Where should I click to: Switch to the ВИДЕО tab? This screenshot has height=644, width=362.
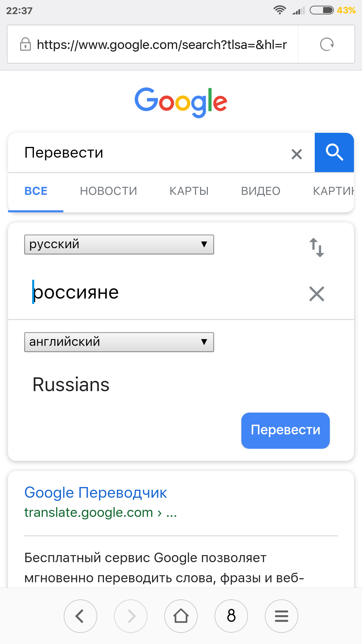tap(261, 191)
